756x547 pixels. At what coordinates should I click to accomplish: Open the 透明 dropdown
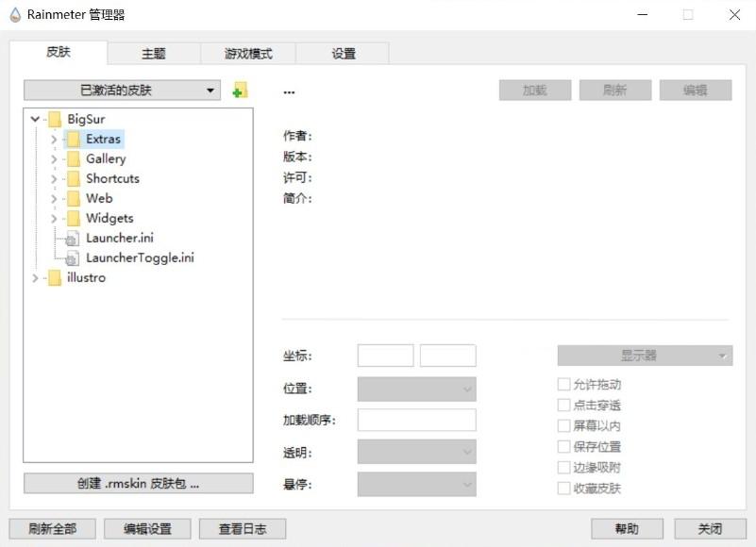coord(416,452)
